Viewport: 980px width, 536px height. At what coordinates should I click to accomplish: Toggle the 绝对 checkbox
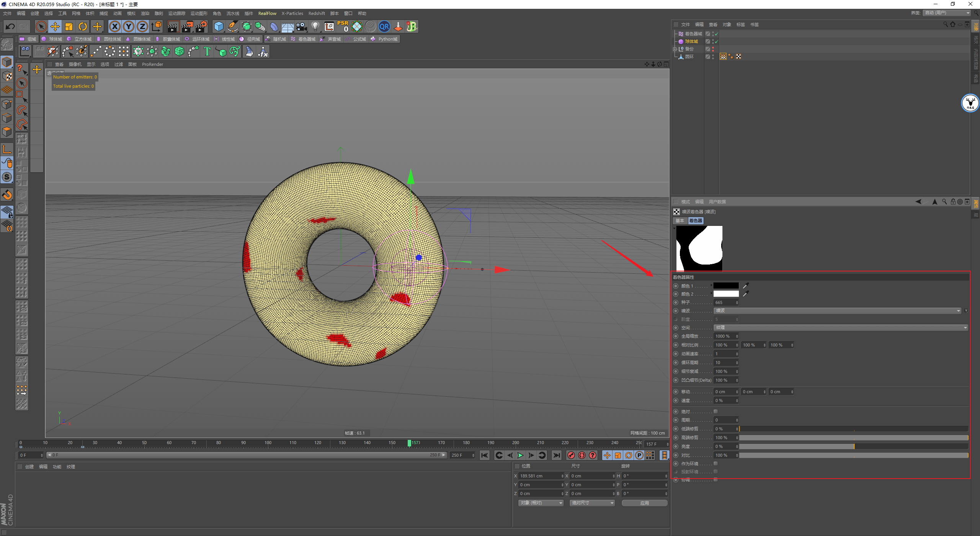(x=715, y=411)
